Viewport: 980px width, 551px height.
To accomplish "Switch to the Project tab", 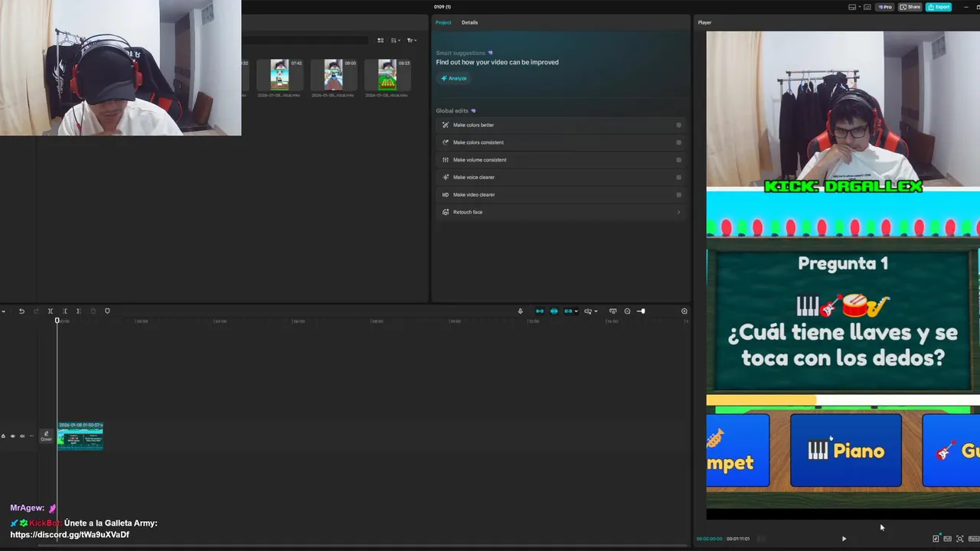I will tap(443, 22).
